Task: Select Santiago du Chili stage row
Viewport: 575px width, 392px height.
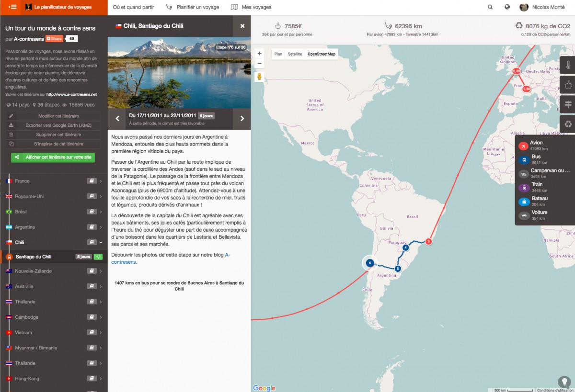Action: click(54, 257)
